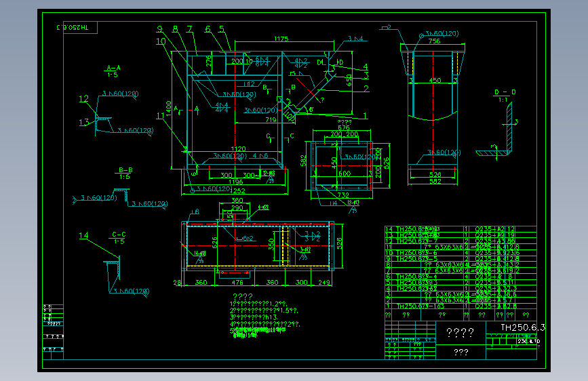Select the vertical 278 dimension at main view top
The height and width of the screenshot is (381, 588).
(x=208, y=61)
